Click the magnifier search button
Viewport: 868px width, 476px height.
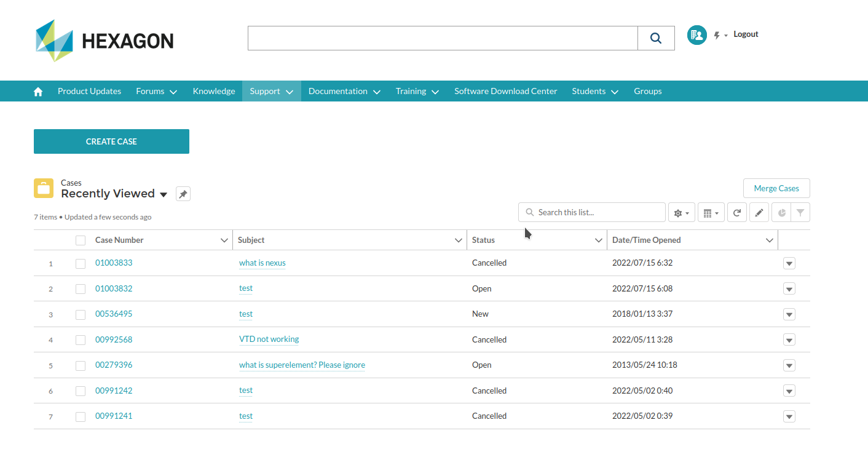656,38
